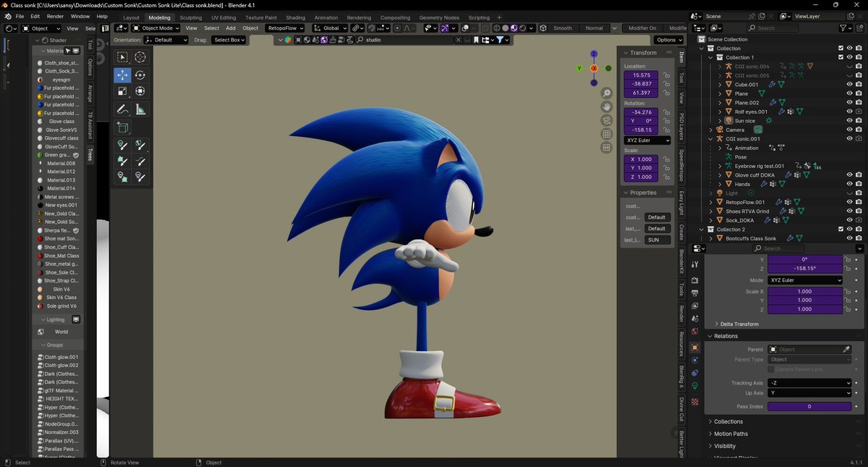Select the Measure tool
The height and width of the screenshot is (467, 868).
tap(140, 110)
